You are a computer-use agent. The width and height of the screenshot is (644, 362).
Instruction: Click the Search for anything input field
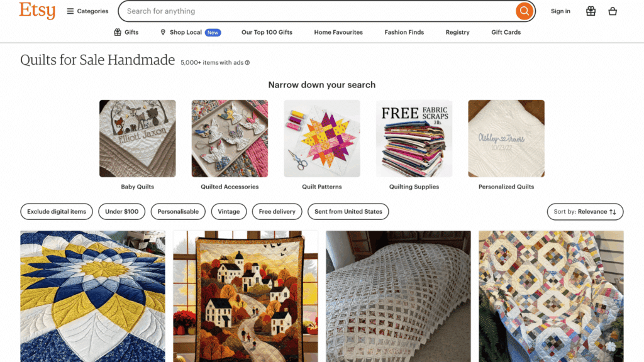[x=314, y=11]
